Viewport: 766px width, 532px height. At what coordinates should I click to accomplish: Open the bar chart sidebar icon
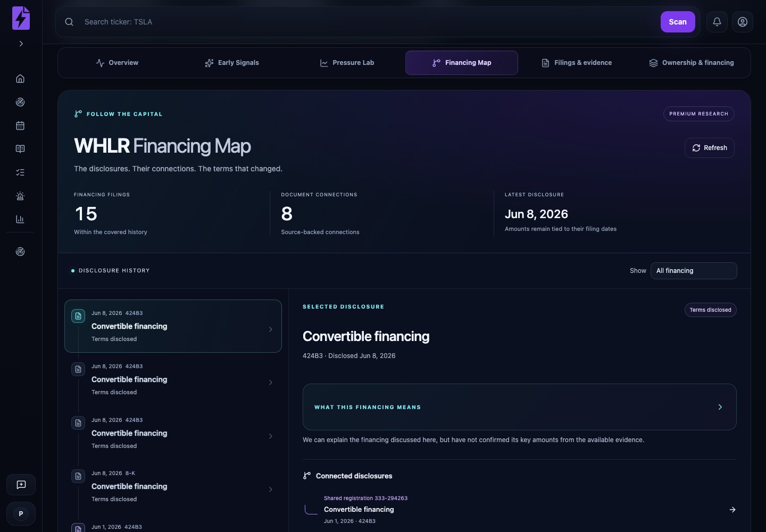[20, 219]
